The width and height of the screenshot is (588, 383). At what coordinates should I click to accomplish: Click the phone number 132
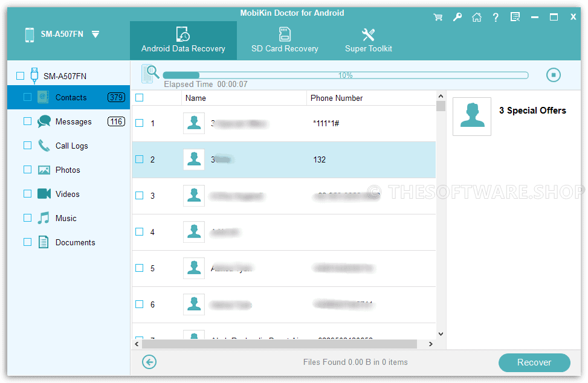point(320,159)
